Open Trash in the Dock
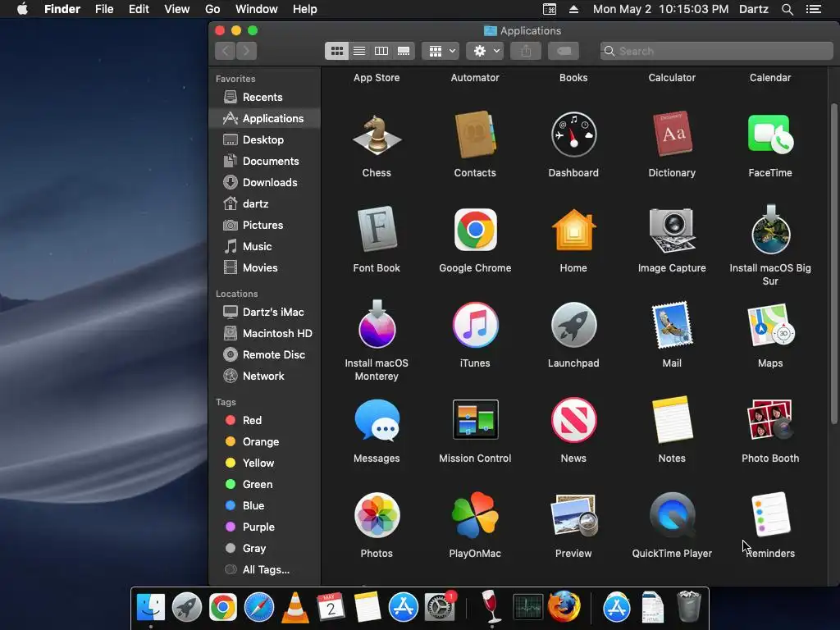 (689, 607)
